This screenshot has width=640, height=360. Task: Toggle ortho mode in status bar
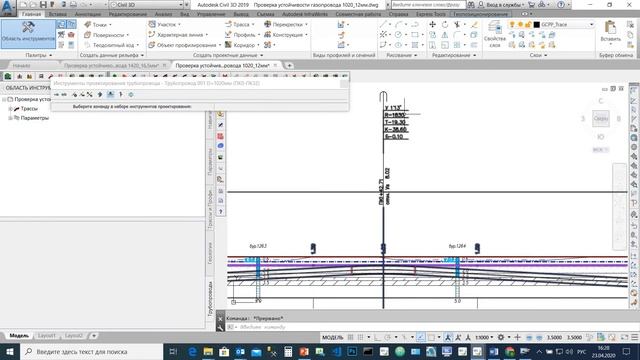[x=377, y=337]
